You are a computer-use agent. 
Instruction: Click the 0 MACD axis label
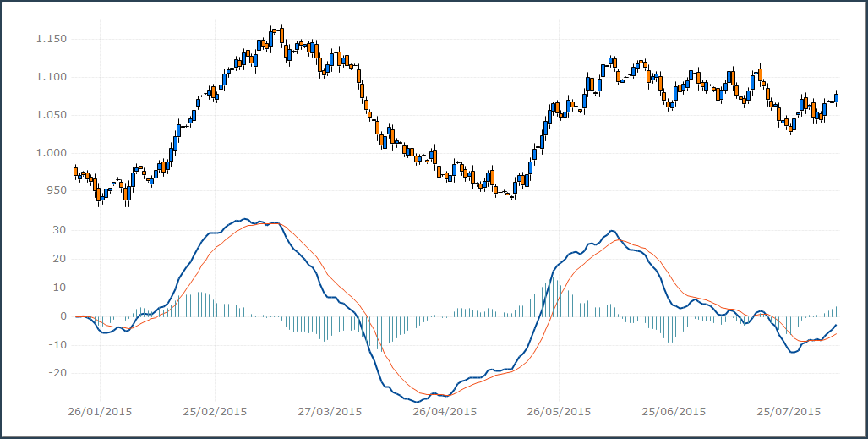[63, 316]
